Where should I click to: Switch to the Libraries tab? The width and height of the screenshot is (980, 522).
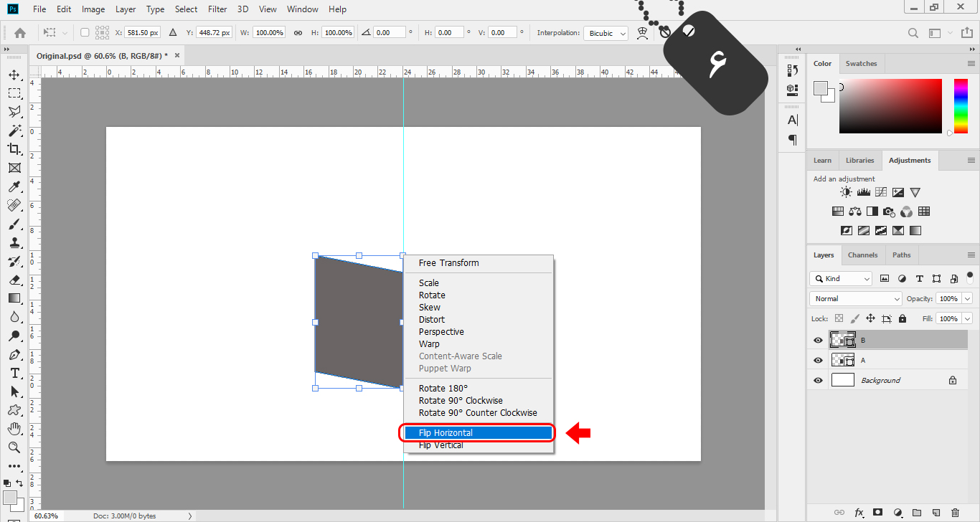point(859,160)
